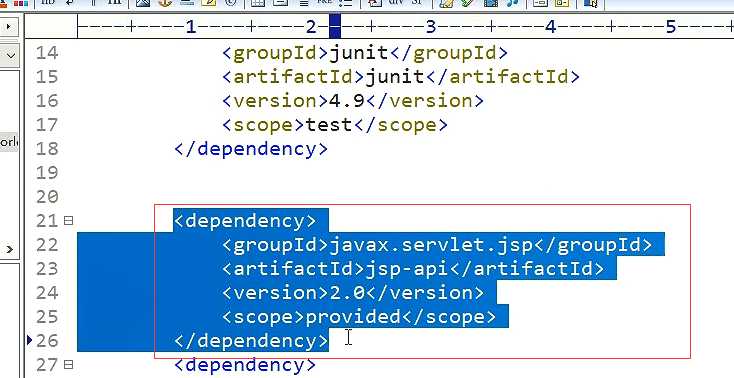Viewport: 734px width, 378px height.
Task: Click the version value '4.9'
Action: coord(347,101)
